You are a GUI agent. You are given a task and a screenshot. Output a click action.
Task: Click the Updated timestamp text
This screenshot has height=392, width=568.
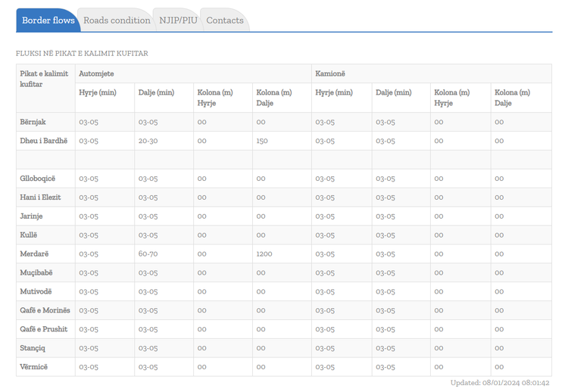pyautogui.click(x=500, y=383)
